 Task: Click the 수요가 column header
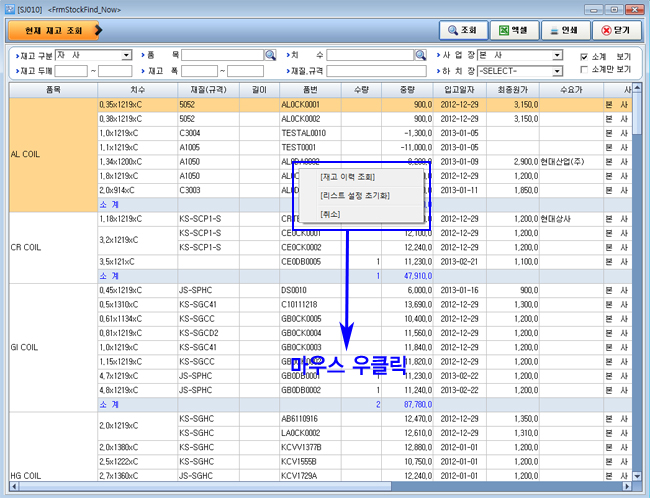pyautogui.click(x=571, y=90)
